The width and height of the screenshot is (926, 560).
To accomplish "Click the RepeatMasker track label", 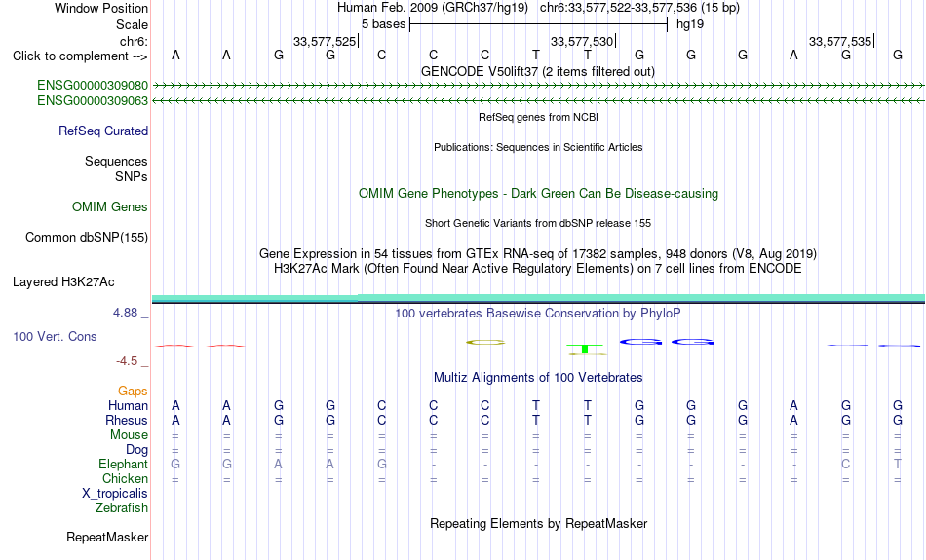I will [x=107, y=537].
